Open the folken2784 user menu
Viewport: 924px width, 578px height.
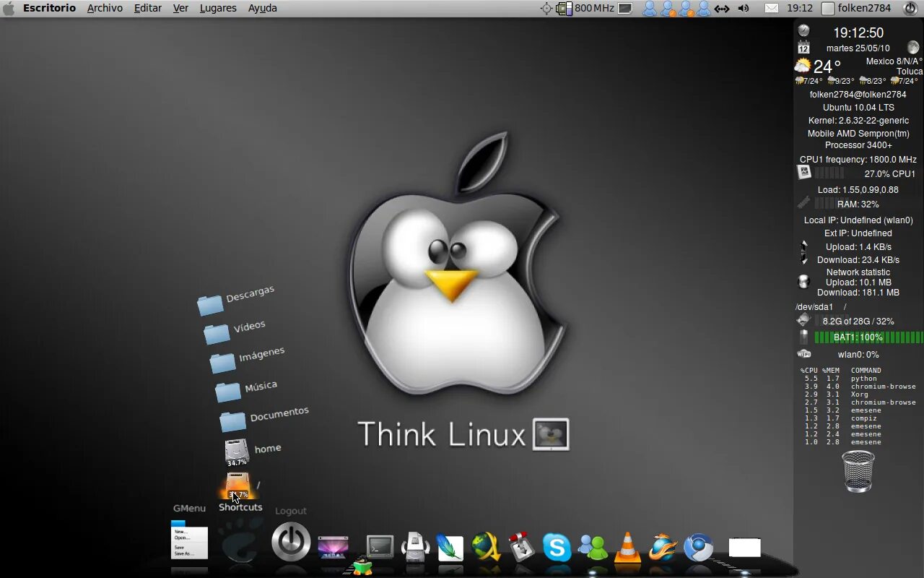[x=856, y=8]
